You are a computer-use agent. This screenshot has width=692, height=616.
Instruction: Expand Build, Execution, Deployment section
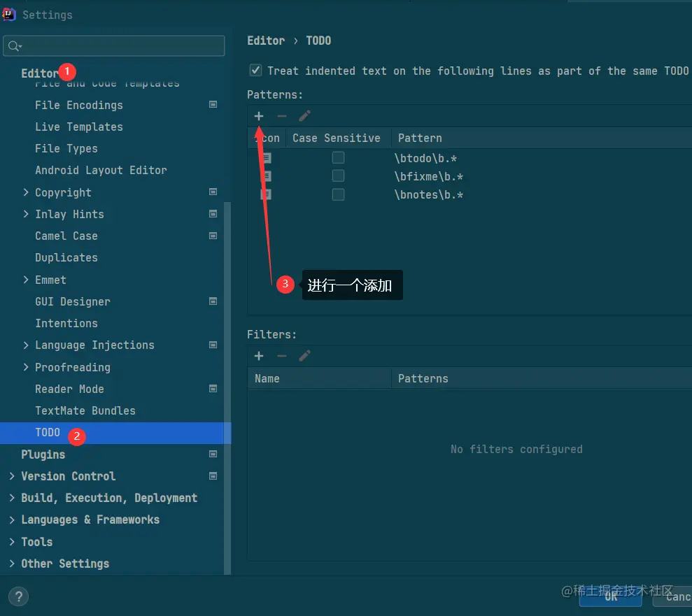tap(12, 498)
